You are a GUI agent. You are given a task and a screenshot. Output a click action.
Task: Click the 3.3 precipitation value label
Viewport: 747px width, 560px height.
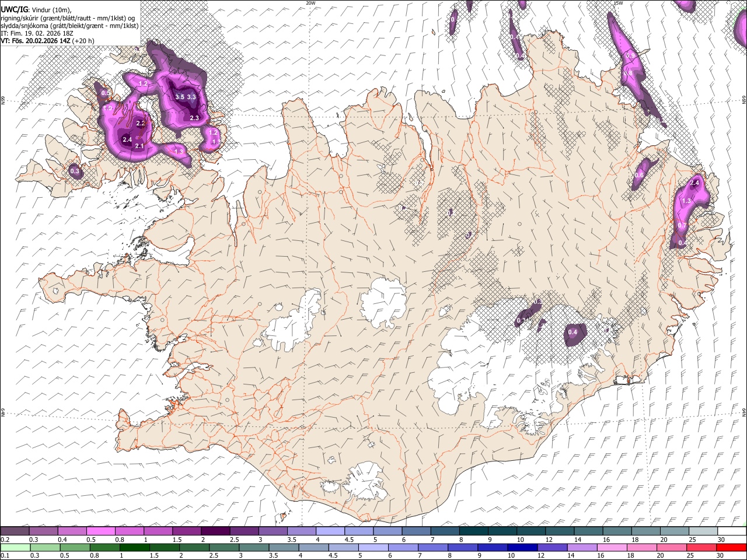coord(191,97)
